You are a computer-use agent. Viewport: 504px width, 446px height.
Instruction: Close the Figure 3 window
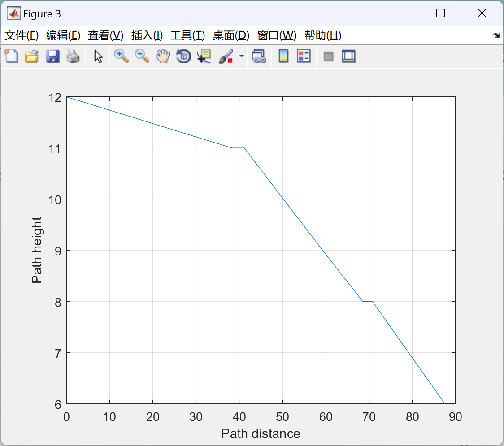click(x=482, y=13)
